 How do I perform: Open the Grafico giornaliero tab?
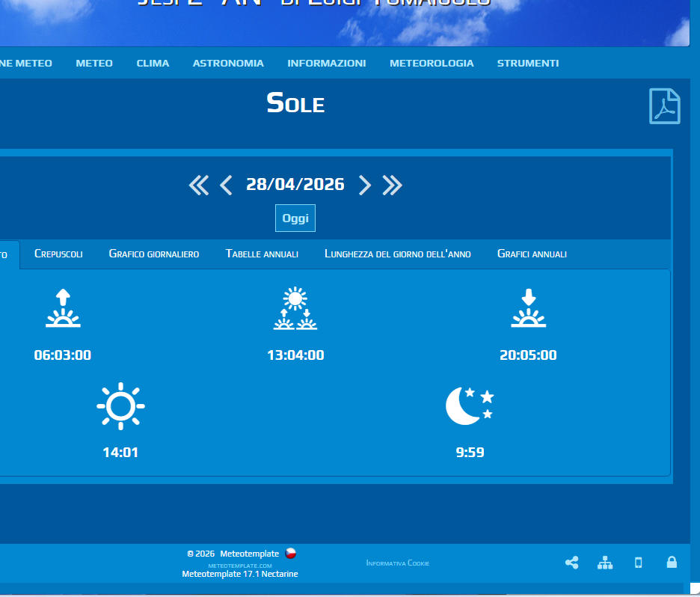154,254
